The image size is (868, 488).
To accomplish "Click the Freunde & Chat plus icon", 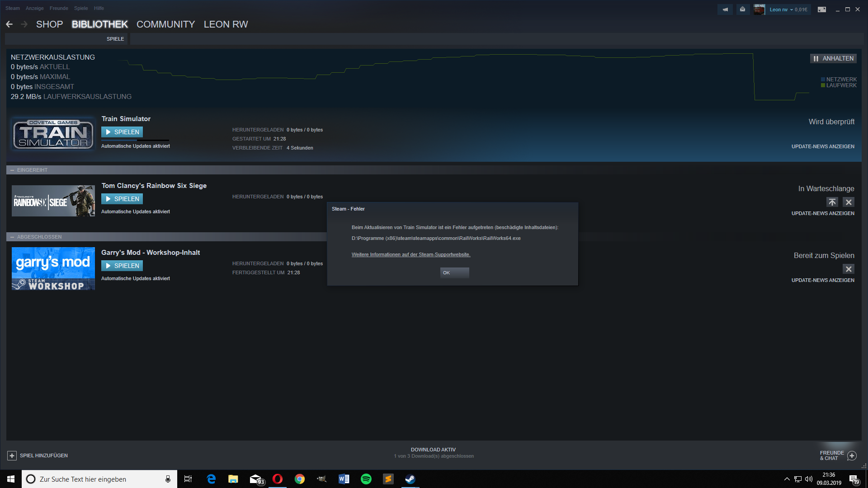I will (x=852, y=455).
